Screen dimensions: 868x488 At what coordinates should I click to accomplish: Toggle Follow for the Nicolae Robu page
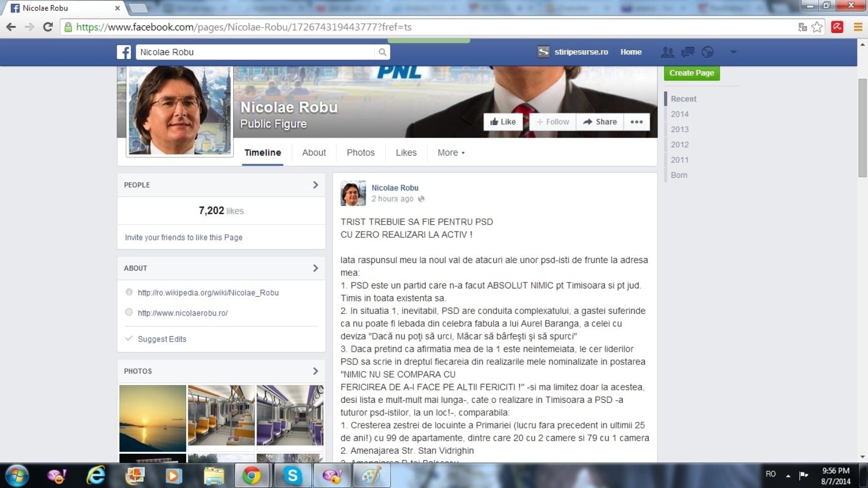tap(553, 122)
